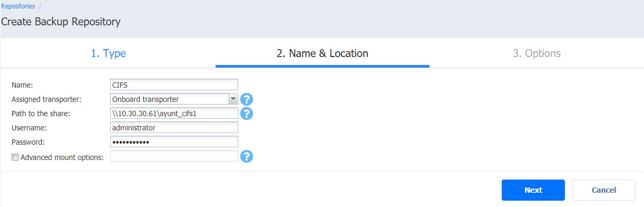The width and height of the screenshot is (644, 207).
Task: Open help for Advanced mount options
Action: (x=247, y=156)
